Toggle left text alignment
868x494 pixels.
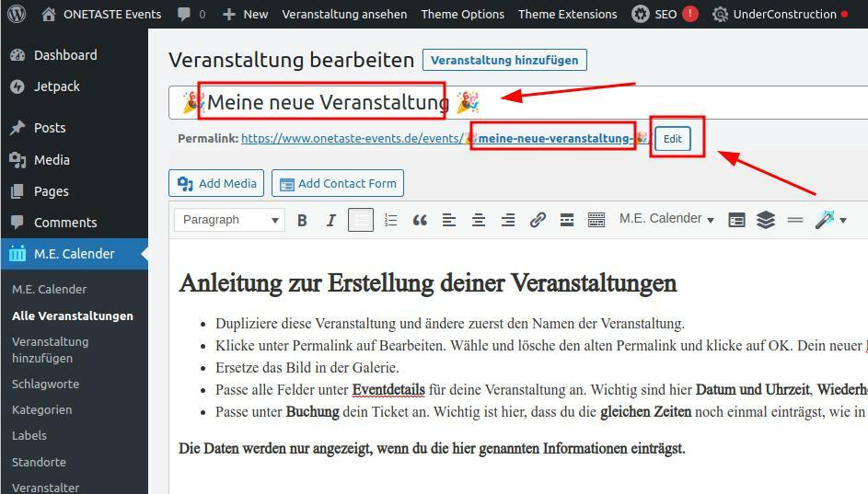point(449,220)
